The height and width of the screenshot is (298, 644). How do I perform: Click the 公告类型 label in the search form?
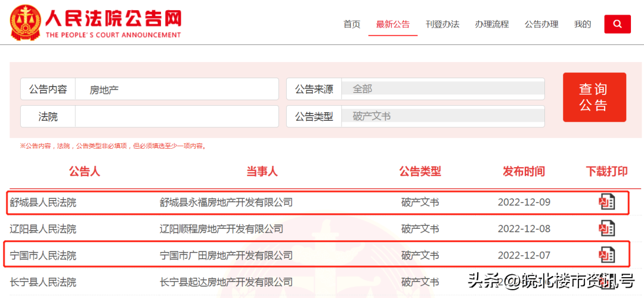pos(314,116)
